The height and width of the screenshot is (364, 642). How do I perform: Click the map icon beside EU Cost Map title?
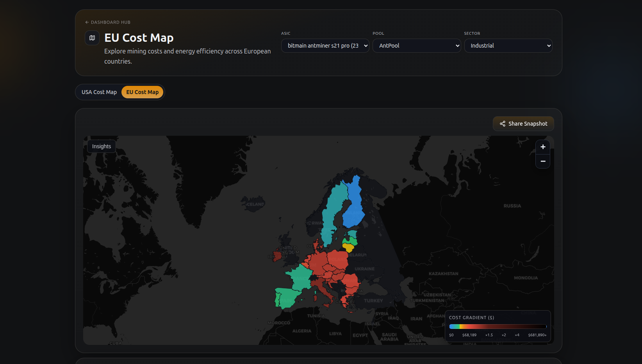(x=92, y=38)
